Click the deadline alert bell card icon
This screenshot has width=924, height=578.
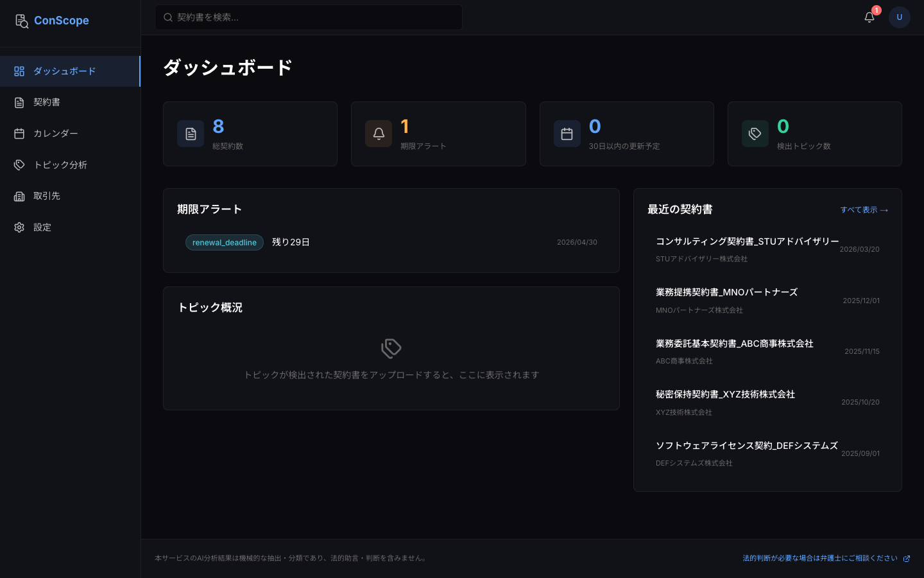point(379,134)
